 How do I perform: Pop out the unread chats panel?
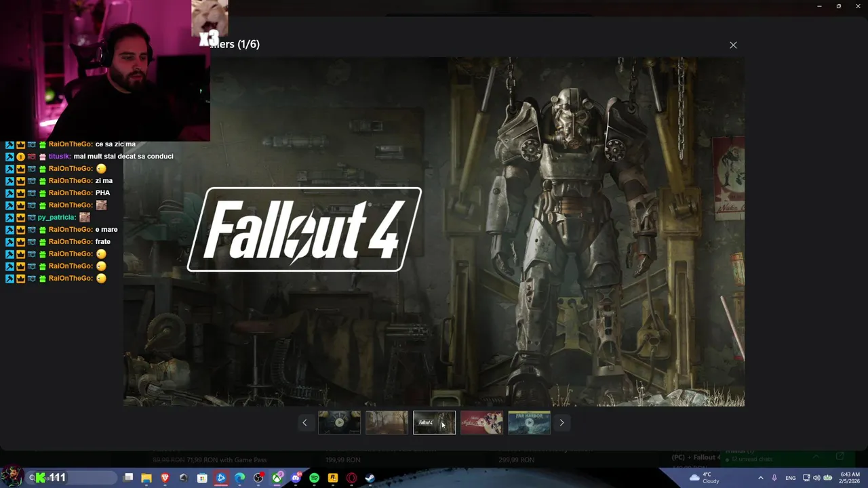(x=840, y=456)
